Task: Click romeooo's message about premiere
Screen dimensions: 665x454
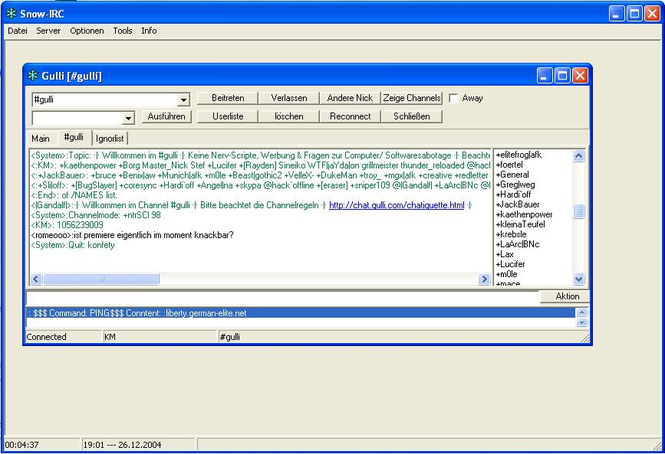Action: [132, 235]
